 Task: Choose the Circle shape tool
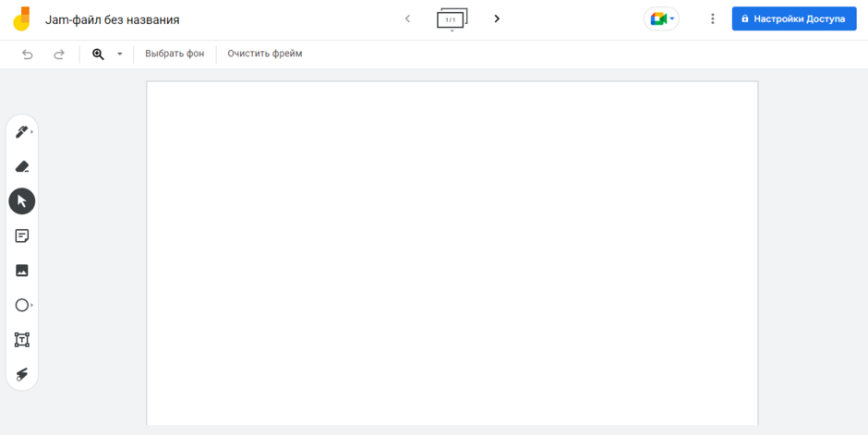click(21, 305)
